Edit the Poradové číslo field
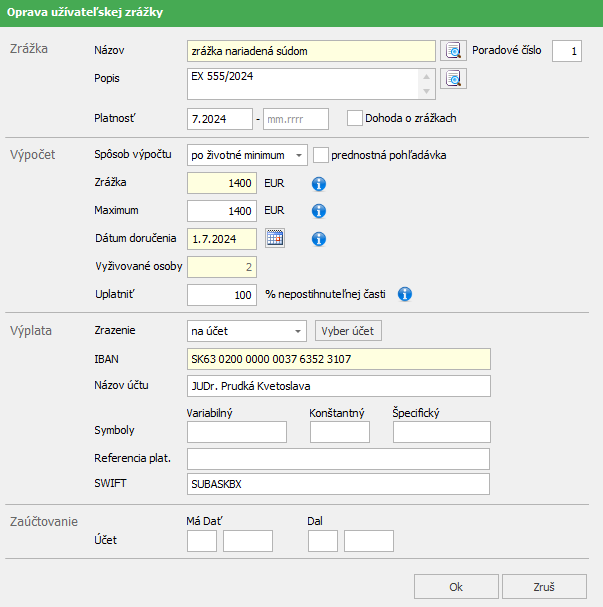 click(x=567, y=51)
